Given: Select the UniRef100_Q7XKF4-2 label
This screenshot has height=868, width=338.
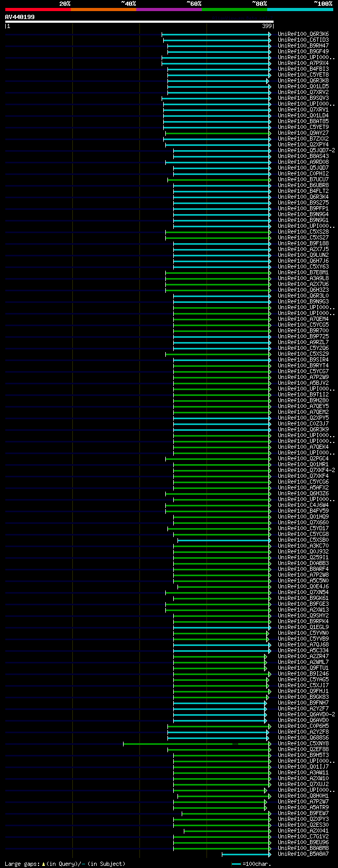Looking at the screenshot, I should (306, 470).
